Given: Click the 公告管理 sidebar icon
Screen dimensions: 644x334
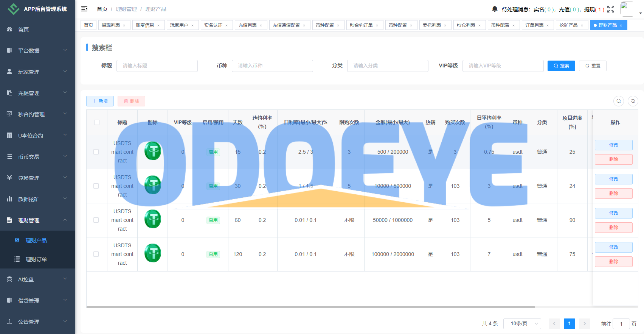Looking at the screenshot, I should (x=9, y=322).
